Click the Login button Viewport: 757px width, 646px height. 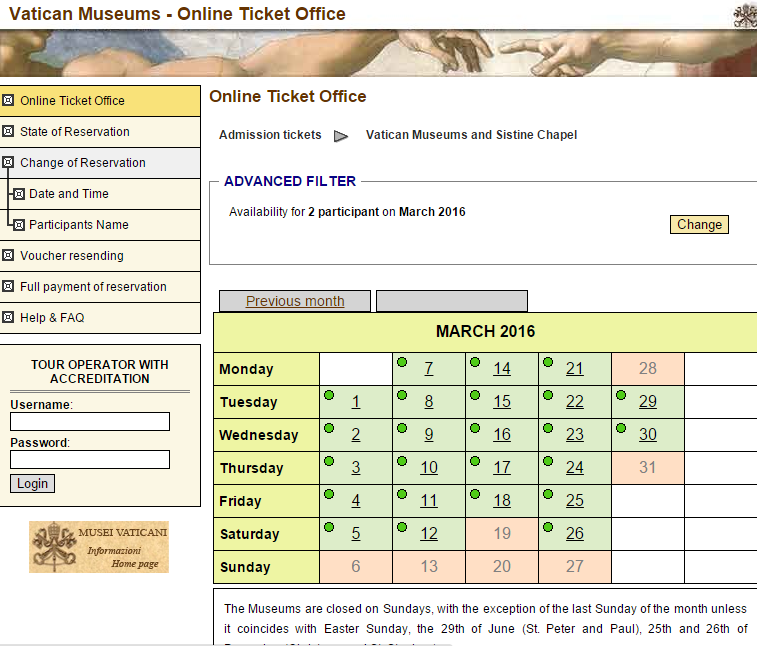[32, 483]
